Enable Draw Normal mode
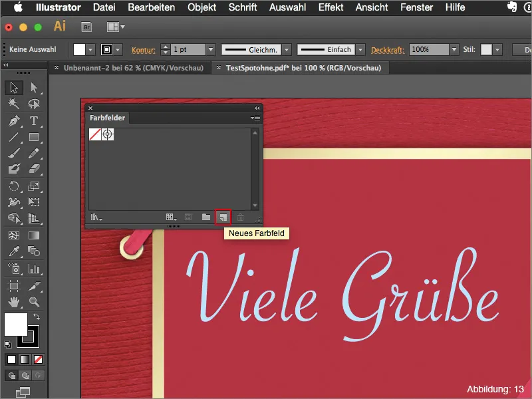The image size is (532, 399). 12,376
